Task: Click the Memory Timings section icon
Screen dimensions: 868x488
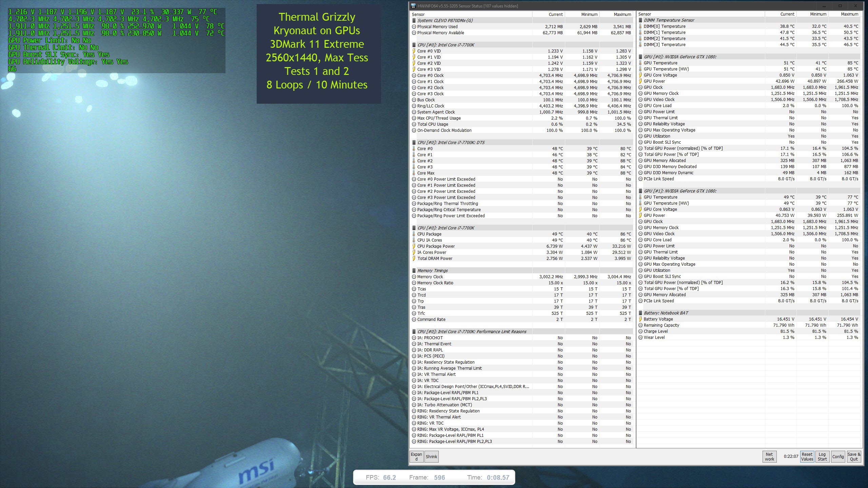Action: [414, 270]
